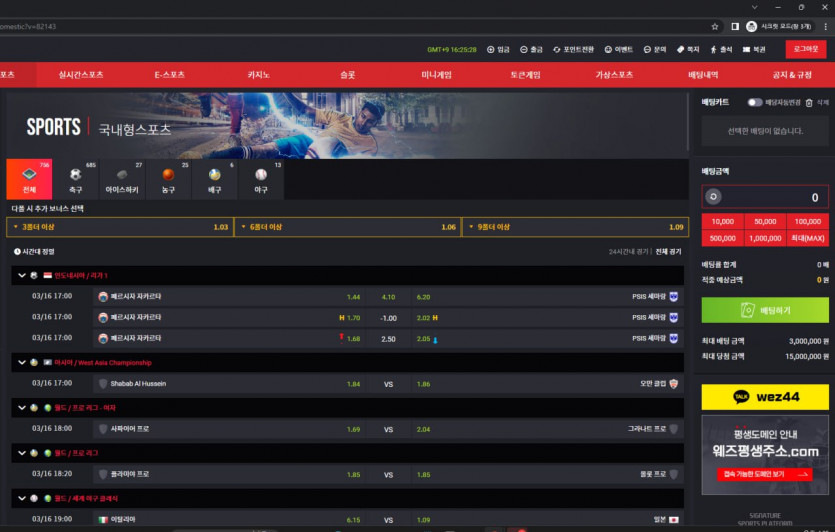Screen dimensions: 835x532
Task: Reset the bet amount with circular arrow
Action: pyautogui.click(x=713, y=197)
